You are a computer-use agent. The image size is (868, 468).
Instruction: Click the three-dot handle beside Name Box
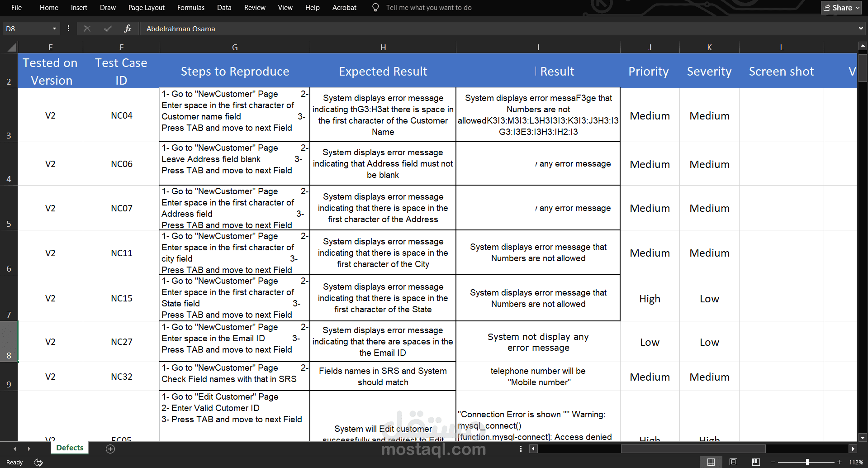point(68,29)
